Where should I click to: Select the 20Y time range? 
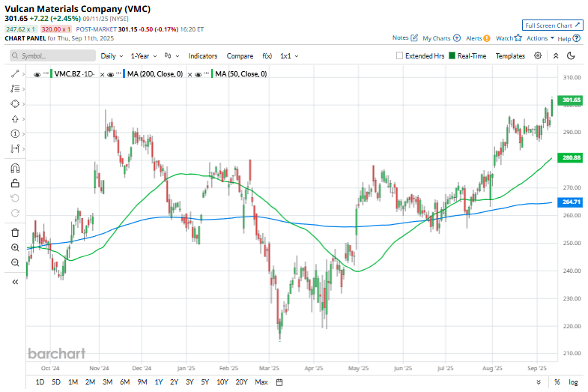pos(241,382)
